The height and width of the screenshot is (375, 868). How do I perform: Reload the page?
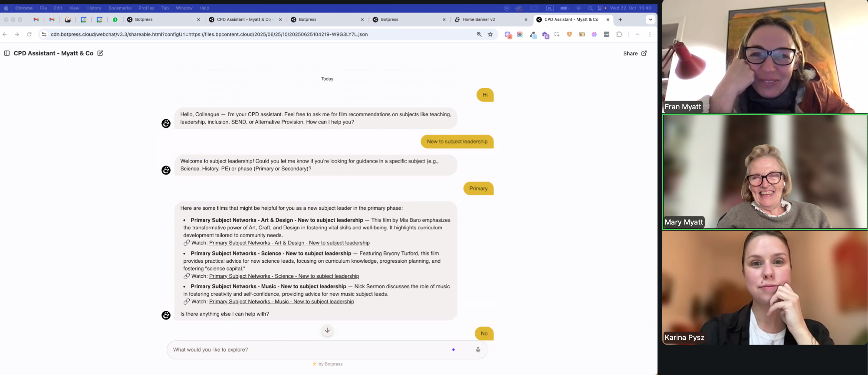[30, 34]
